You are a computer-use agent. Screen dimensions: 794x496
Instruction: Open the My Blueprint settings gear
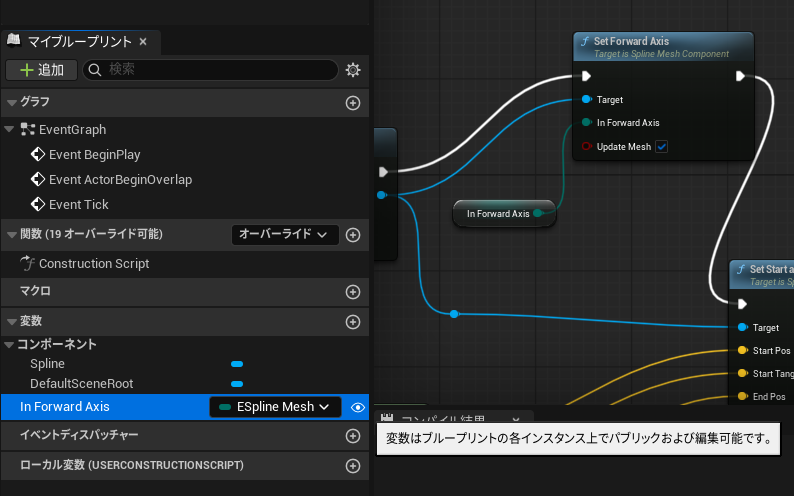[352, 70]
